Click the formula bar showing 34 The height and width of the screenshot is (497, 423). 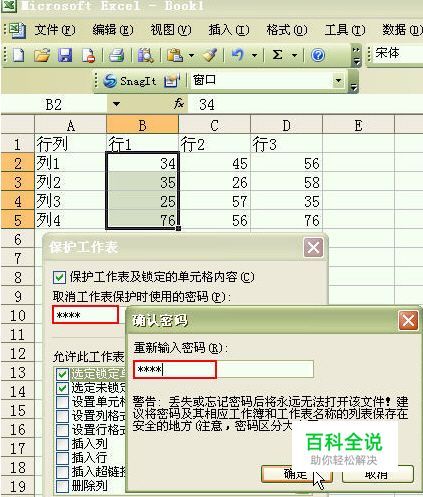pos(305,104)
